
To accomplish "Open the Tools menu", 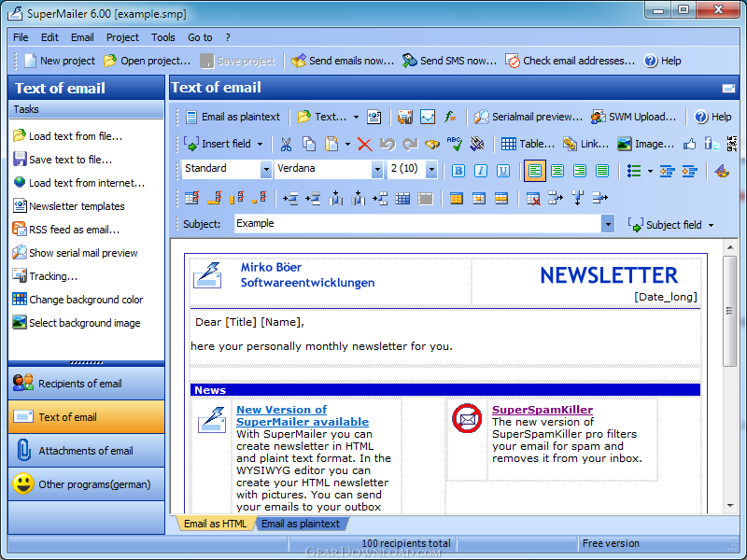I will 162,37.
